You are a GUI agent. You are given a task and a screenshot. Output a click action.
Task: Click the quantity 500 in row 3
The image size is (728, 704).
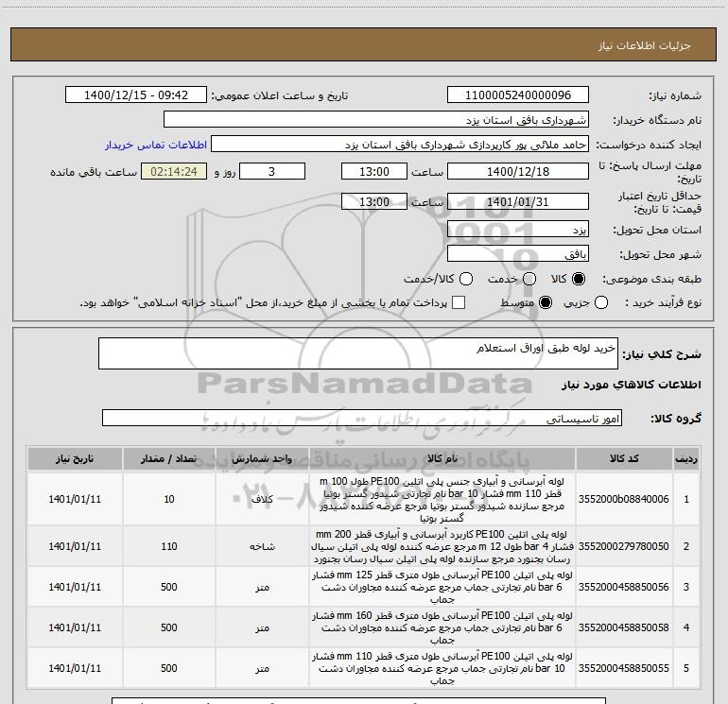pos(169,587)
